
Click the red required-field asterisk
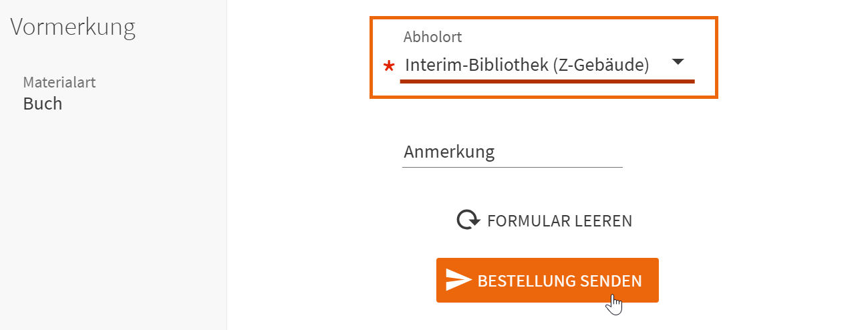point(388,66)
